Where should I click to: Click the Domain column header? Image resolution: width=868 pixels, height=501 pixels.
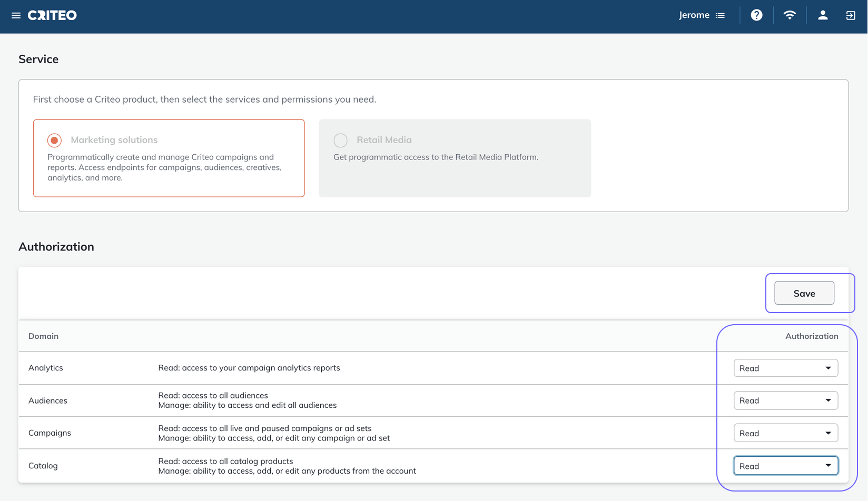[x=43, y=336]
